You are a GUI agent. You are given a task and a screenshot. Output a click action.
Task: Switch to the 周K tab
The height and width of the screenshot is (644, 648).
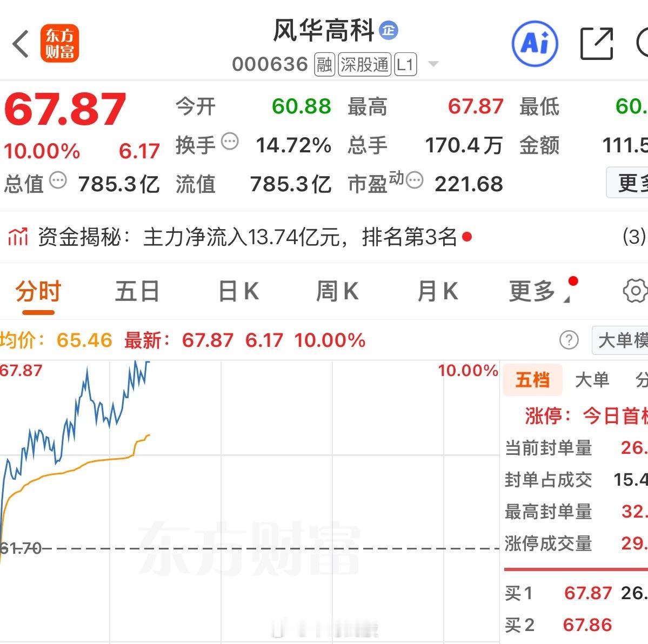pyautogui.click(x=337, y=291)
